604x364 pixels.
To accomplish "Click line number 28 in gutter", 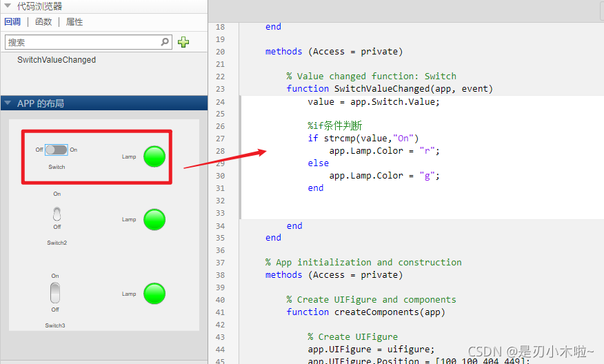I will pyautogui.click(x=221, y=151).
